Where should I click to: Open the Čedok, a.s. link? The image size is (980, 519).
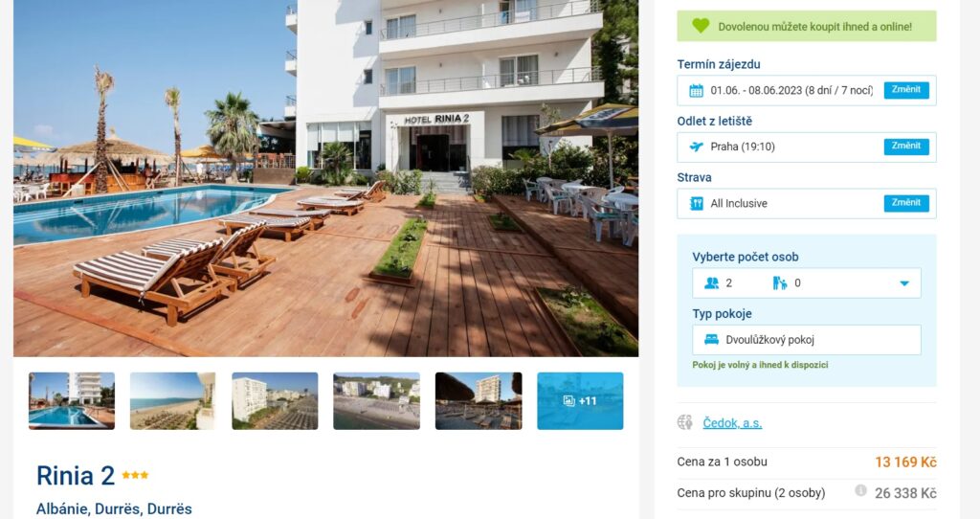pos(732,423)
